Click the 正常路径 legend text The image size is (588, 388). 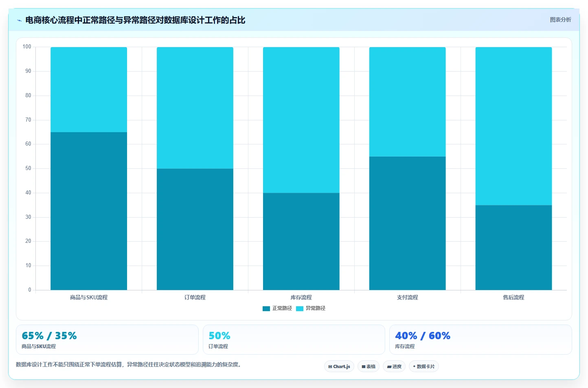282,308
